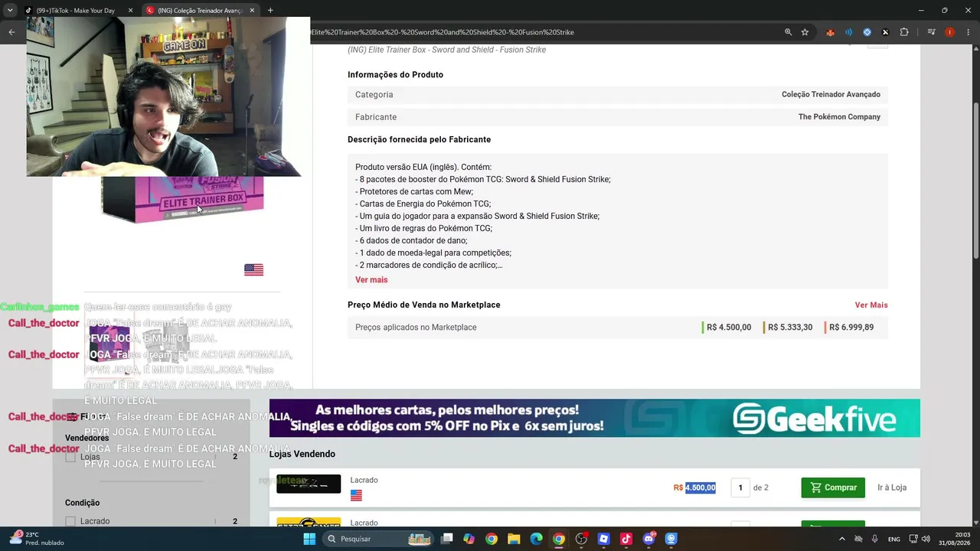
Task: Open the active Chrome window on taskbar
Action: (559, 539)
